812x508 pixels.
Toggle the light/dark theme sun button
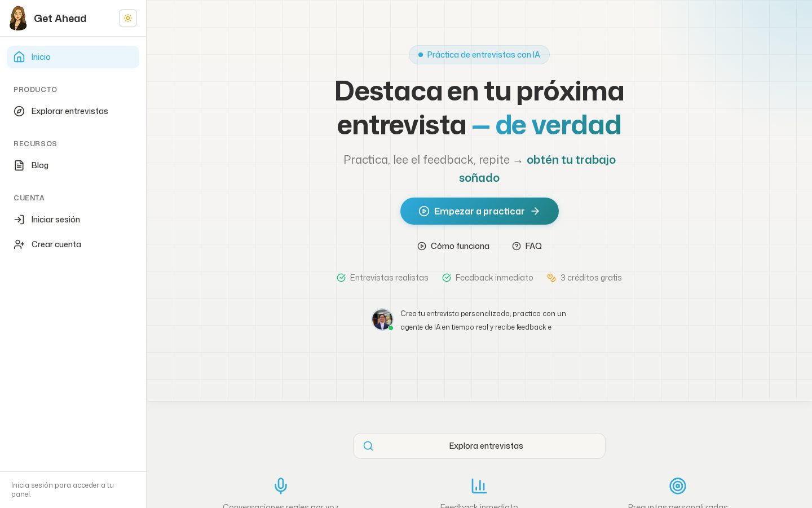point(128,18)
